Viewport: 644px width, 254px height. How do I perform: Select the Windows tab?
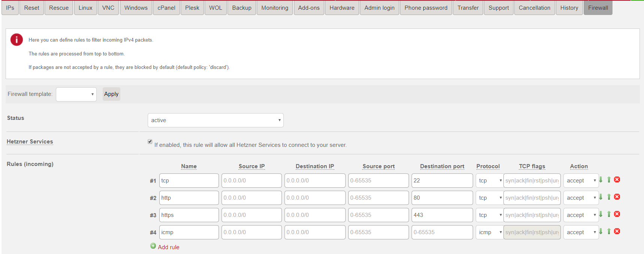pos(136,8)
